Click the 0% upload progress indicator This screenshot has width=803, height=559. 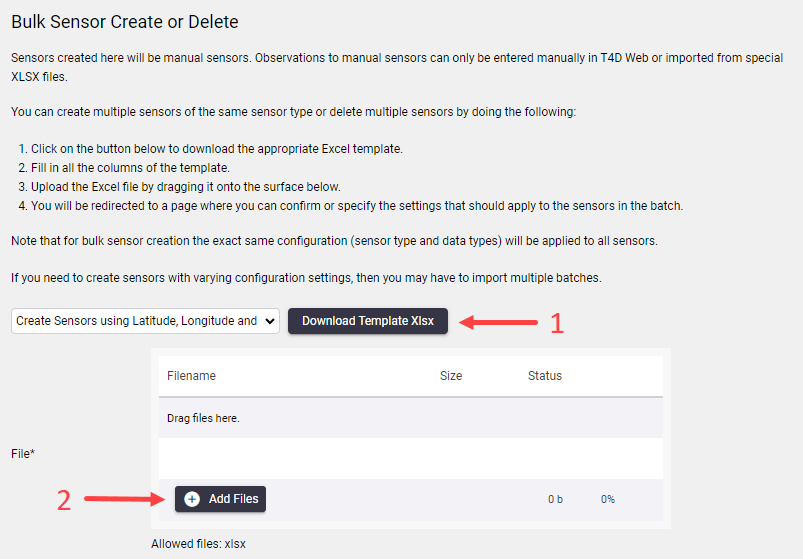point(608,499)
